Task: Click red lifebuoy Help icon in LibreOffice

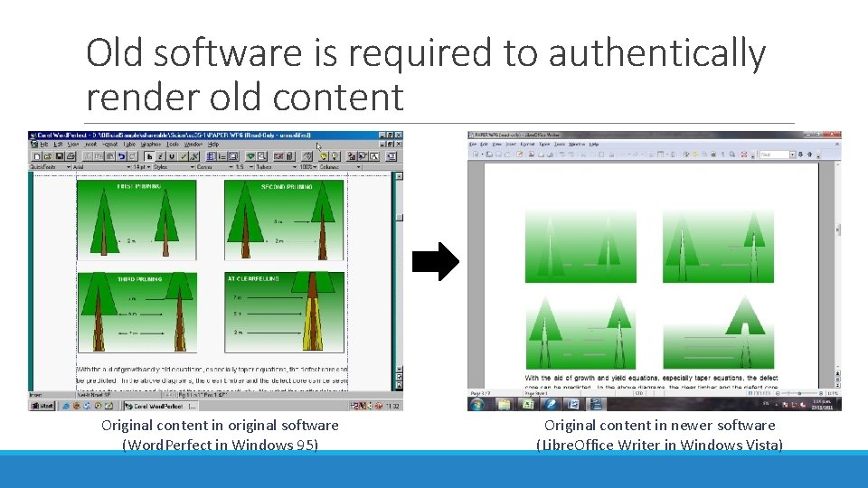Action: pyautogui.click(x=744, y=155)
